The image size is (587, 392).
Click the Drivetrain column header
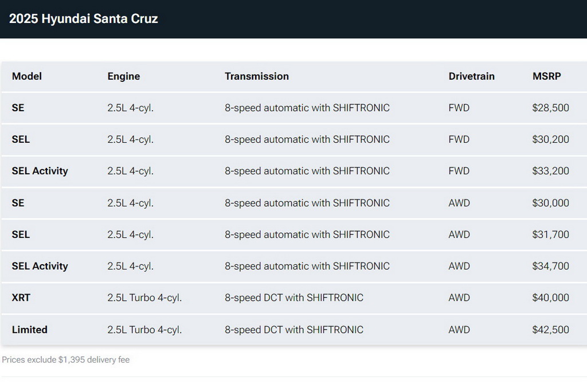(471, 76)
